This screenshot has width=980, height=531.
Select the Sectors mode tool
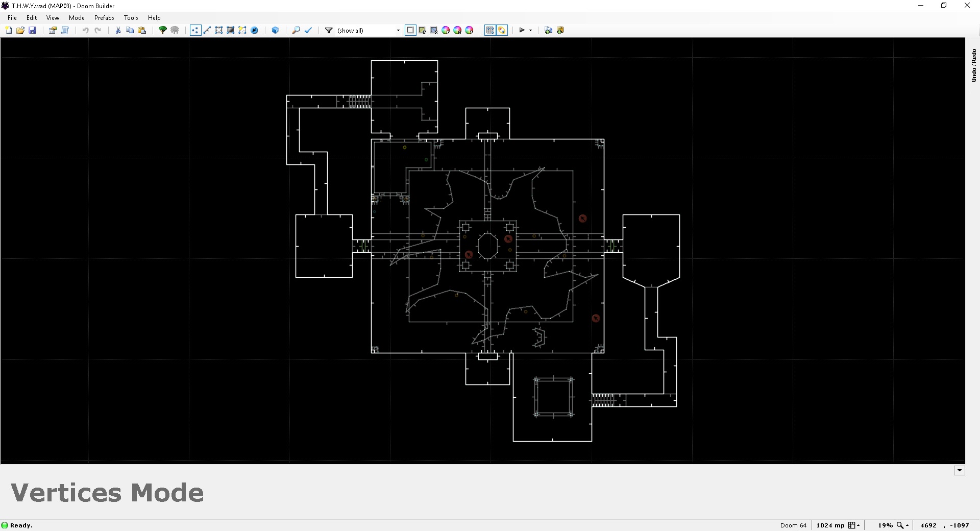[x=219, y=30]
